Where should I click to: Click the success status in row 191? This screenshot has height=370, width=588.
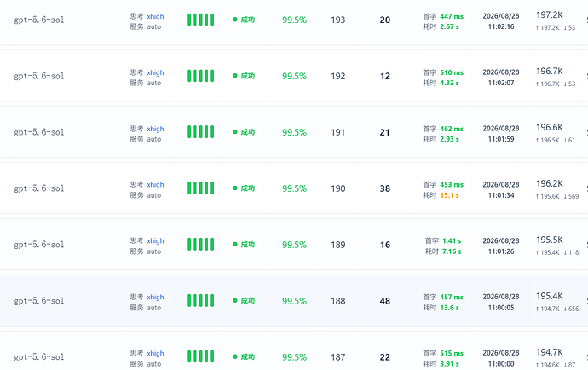(x=244, y=132)
